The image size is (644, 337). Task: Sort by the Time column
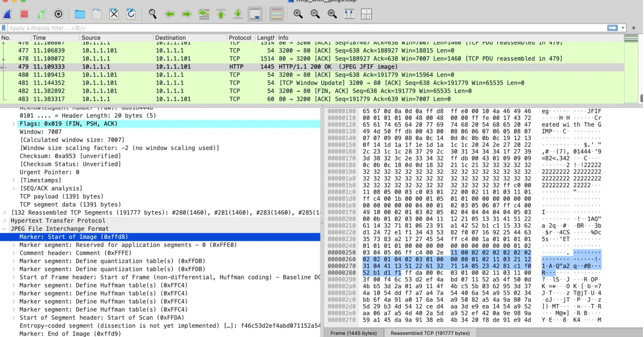(x=55, y=38)
